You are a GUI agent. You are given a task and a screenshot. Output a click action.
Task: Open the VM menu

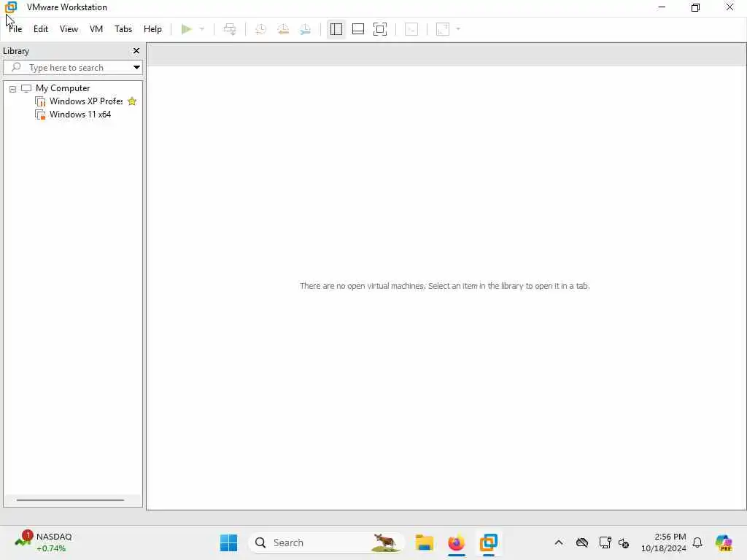tap(96, 29)
